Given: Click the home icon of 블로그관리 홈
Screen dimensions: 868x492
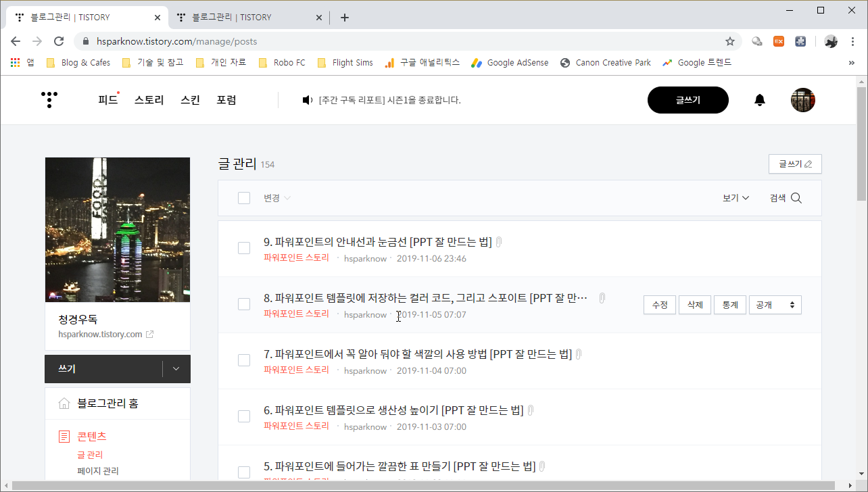Looking at the screenshot, I should coord(64,403).
